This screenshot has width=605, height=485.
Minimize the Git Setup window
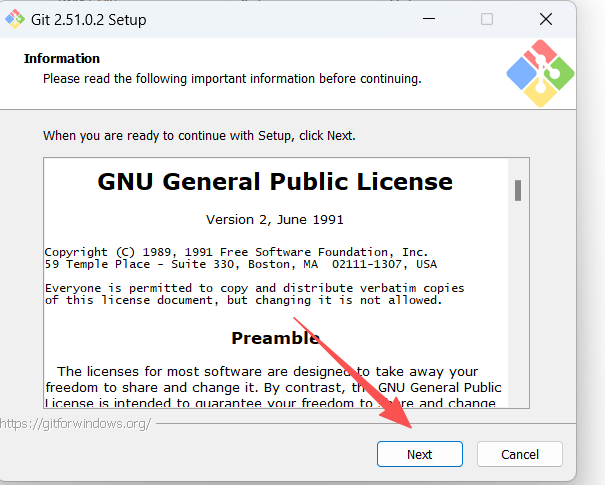coord(429,19)
